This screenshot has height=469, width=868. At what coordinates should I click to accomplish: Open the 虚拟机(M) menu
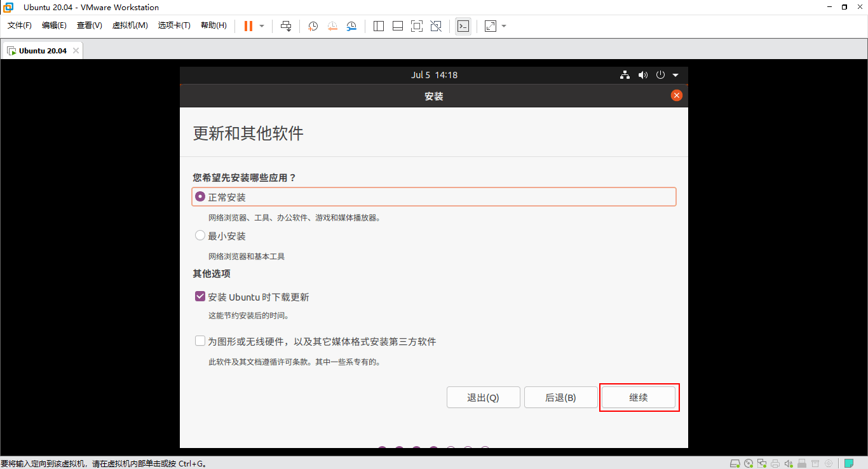point(130,25)
